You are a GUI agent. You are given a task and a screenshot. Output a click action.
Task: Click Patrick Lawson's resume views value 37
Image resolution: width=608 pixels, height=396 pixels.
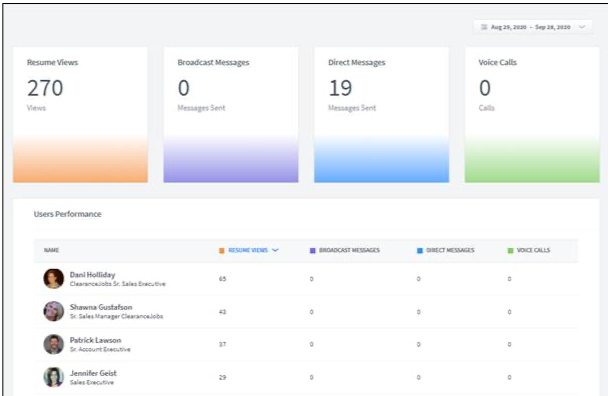point(222,344)
